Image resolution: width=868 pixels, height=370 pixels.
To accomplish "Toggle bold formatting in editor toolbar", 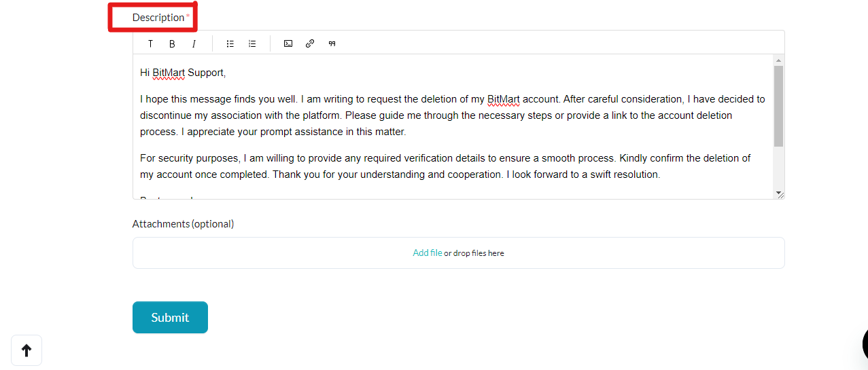I will [x=172, y=43].
